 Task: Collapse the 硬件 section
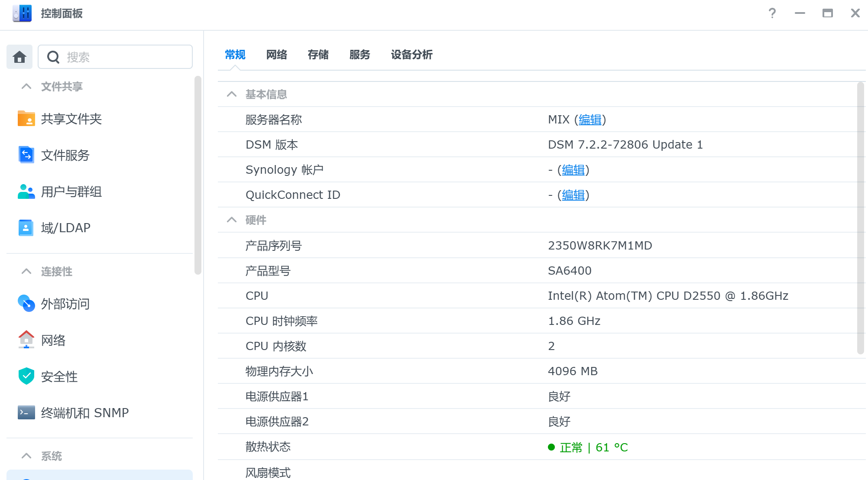232,220
